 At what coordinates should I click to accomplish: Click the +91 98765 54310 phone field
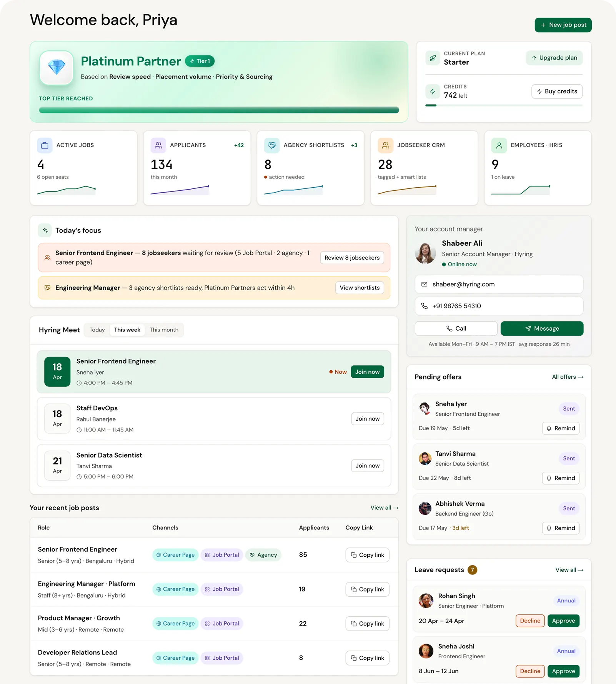click(499, 306)
